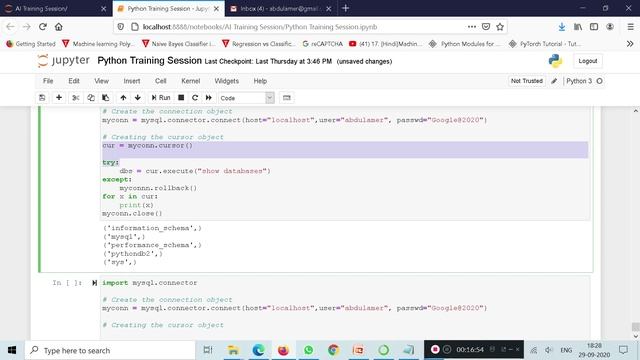Click the code line cur = myconn.cursor()
This screenshot has height=360, width=640.
click(147, 146)
